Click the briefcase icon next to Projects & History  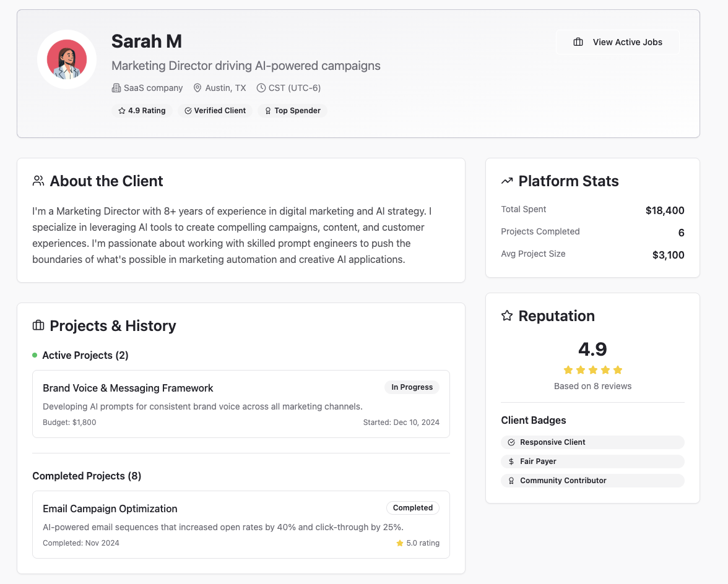pos(38,325)
